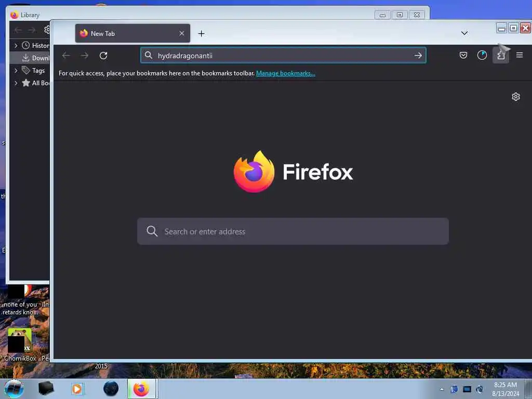The image size is (532, 399).
Task: Select the New Tab tab
Action: pos(132,33)
